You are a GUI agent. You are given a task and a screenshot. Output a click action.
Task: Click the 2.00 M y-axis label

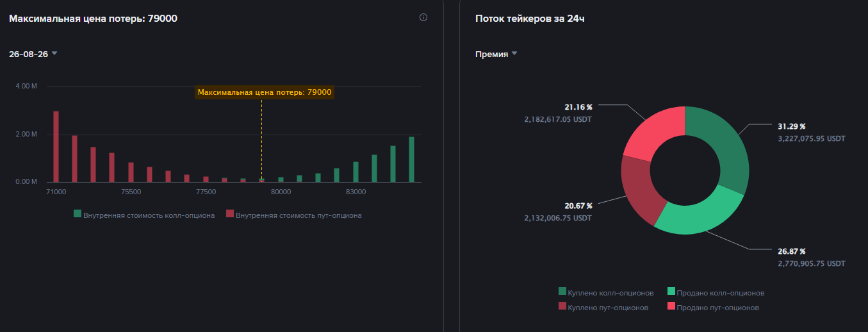click(x=26, y=134)
